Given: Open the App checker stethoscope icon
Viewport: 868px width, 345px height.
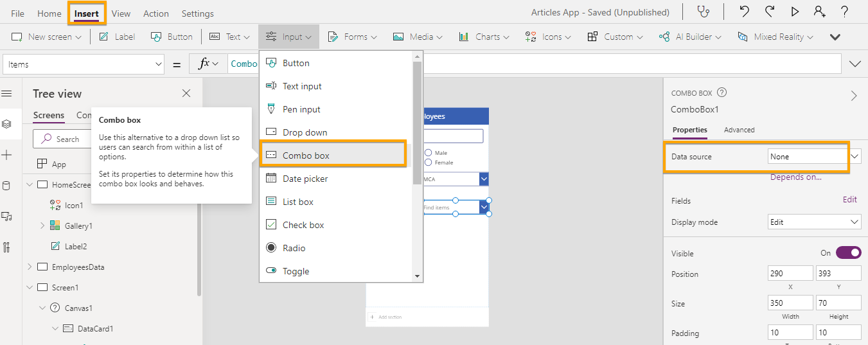Looking at the screenshot, I should click(x=704, y=12).
